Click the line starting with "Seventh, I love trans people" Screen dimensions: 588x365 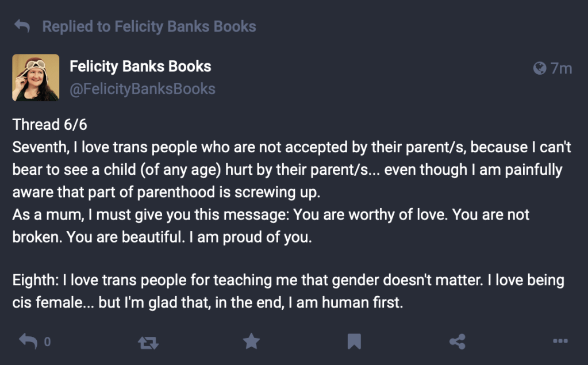coord(291,148)
